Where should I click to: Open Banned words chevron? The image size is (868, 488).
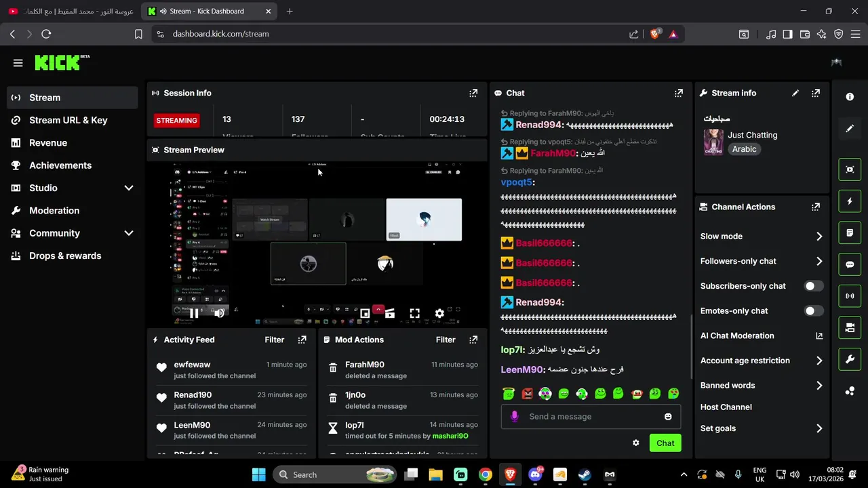(x=819, y=386)
